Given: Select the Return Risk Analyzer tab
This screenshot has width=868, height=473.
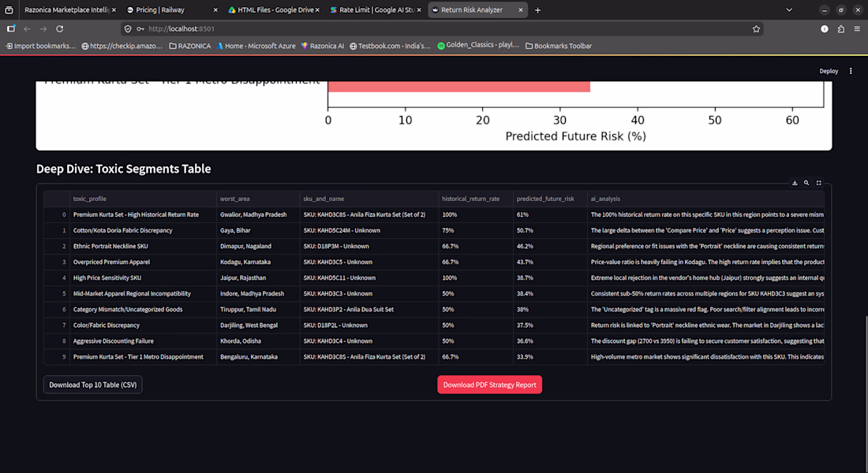Looking at the screenshot, I should [477, 10].
